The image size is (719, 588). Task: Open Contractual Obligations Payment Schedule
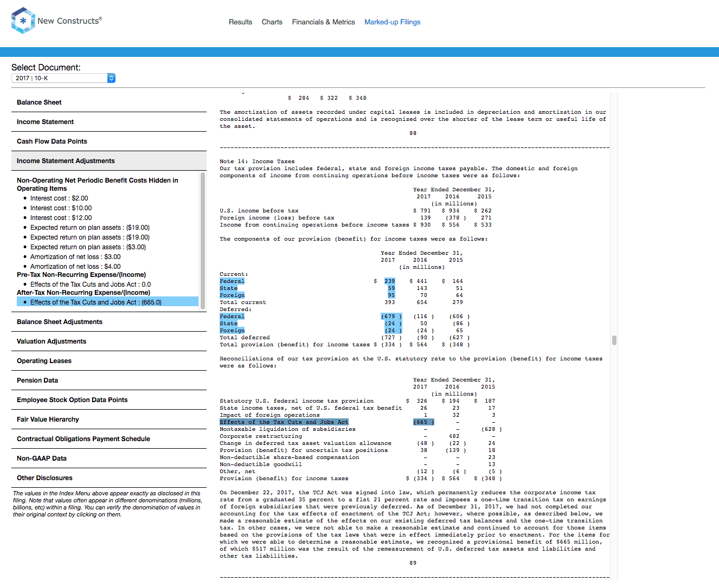[x=109, y=439]
